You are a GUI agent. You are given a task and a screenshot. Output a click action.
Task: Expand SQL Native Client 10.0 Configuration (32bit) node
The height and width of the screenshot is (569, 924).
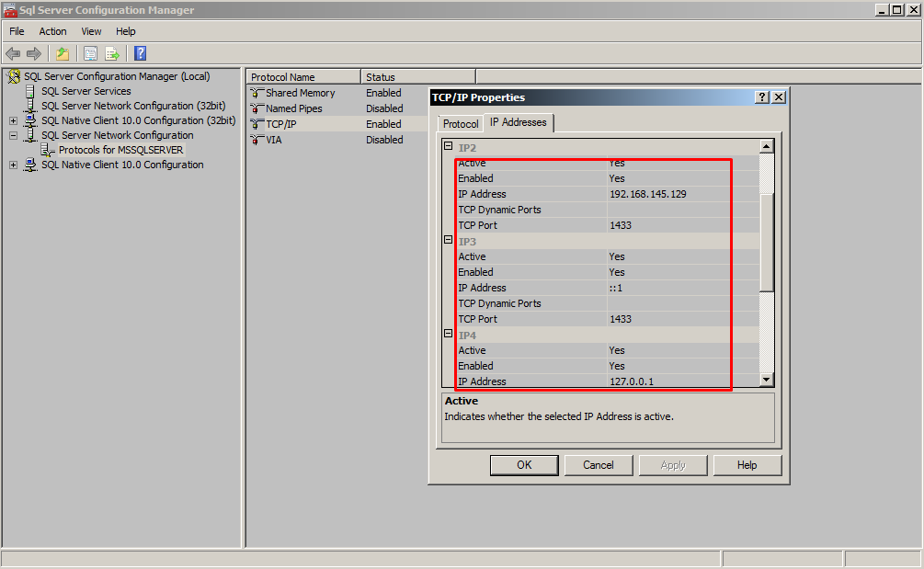pyautogui.click(x=13, y=120)
